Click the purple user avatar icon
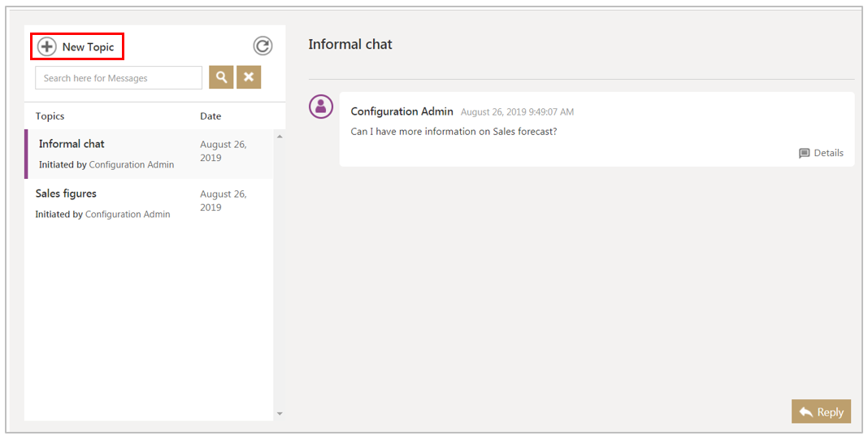The height and width of the screenshot is (440, 868). 321,107
